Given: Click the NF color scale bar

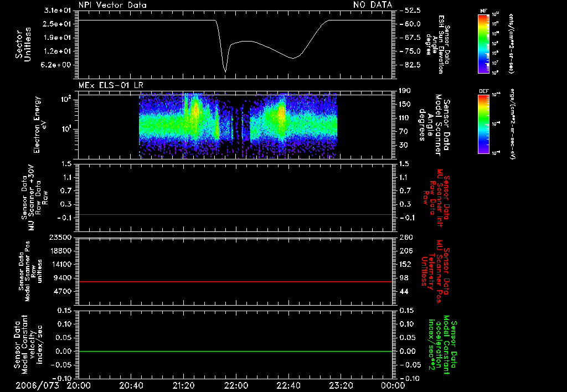Looking at the screenshot, I should (x=483, y=43).
